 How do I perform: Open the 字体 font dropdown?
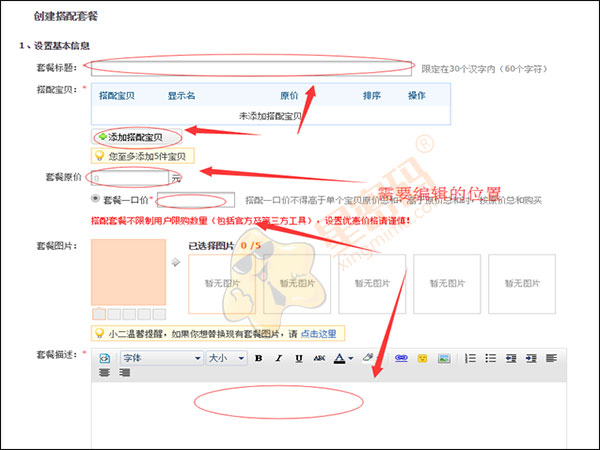[x=161, y=358]
